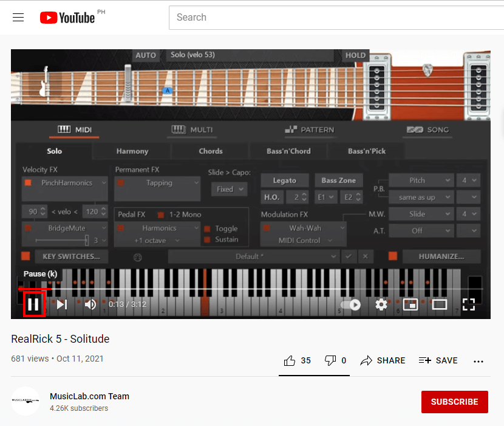Focus the YouTube search box
The height and width of the screenshot is (426, 504).
pos(336,18)
